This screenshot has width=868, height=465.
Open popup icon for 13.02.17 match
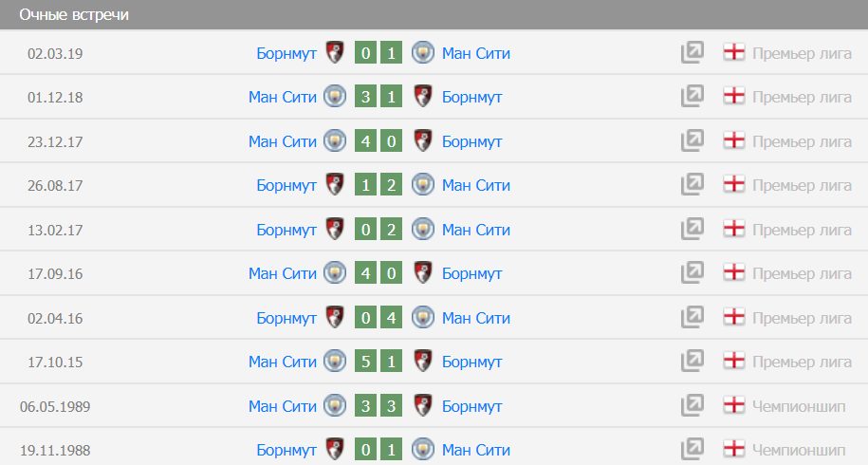(692, 230)
